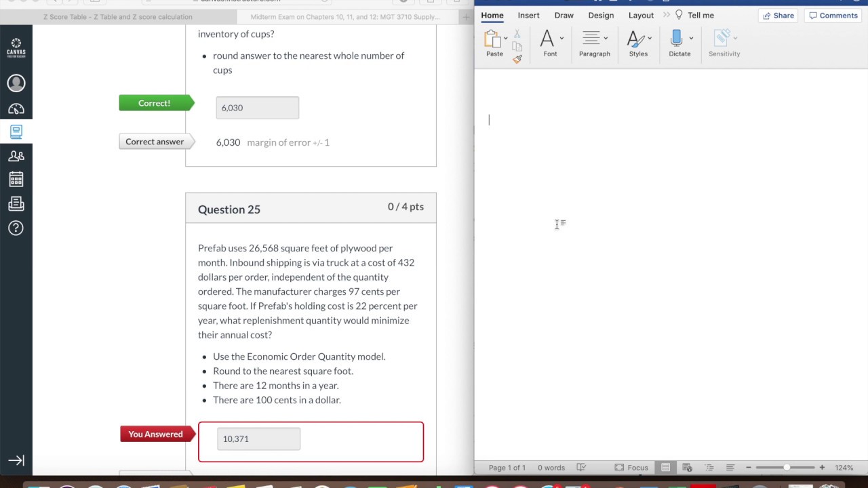868x488 pixels.
Task: Switch to the Insert ribbon tab
Action: [x=528, y=16]
